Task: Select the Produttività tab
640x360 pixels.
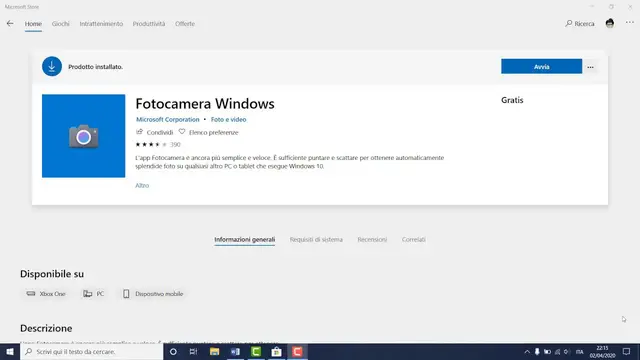Action: tap(149, 24)
